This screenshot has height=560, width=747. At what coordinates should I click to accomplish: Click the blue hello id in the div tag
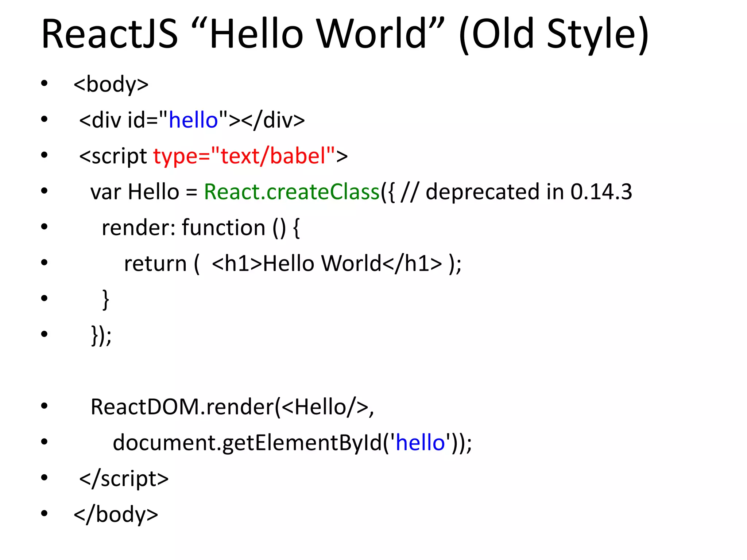[193, 120]
